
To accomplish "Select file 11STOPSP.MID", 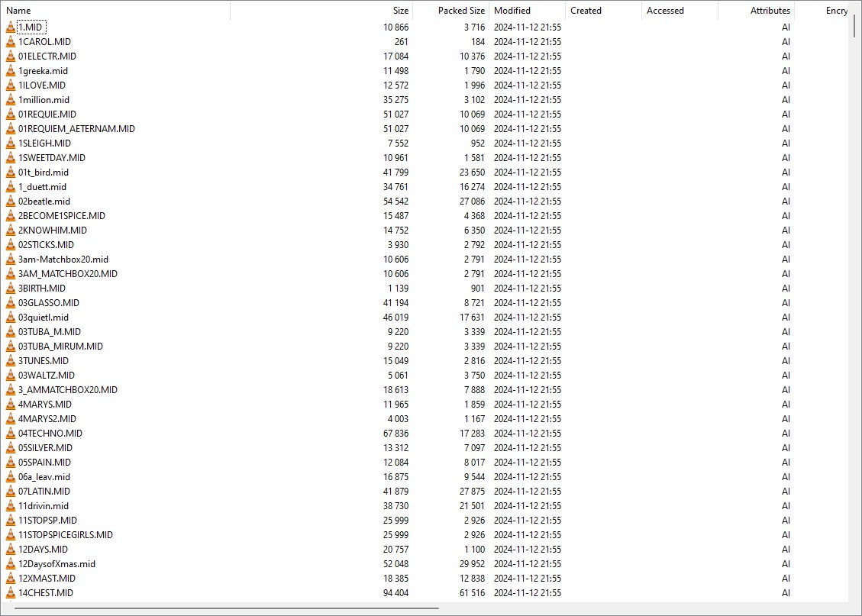I will (48, 521).
